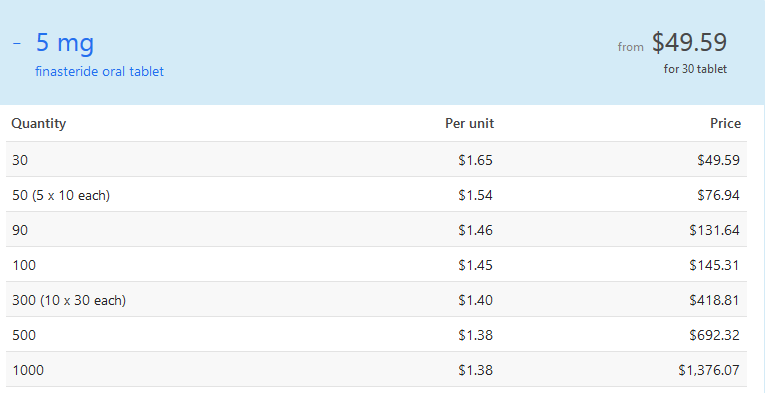Click the Price column header
The image size is (771, 393).
point(725,123)
